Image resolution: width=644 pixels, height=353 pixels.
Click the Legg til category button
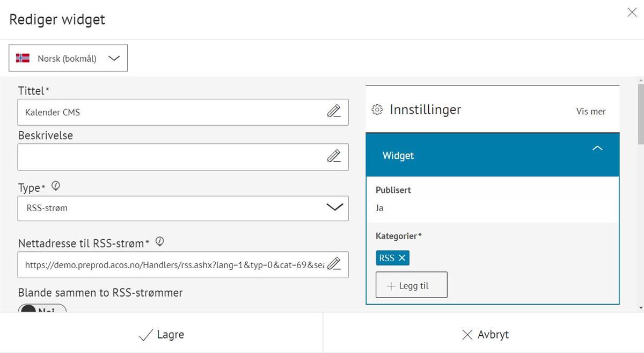pyautogui.click(x=411, y=285)
